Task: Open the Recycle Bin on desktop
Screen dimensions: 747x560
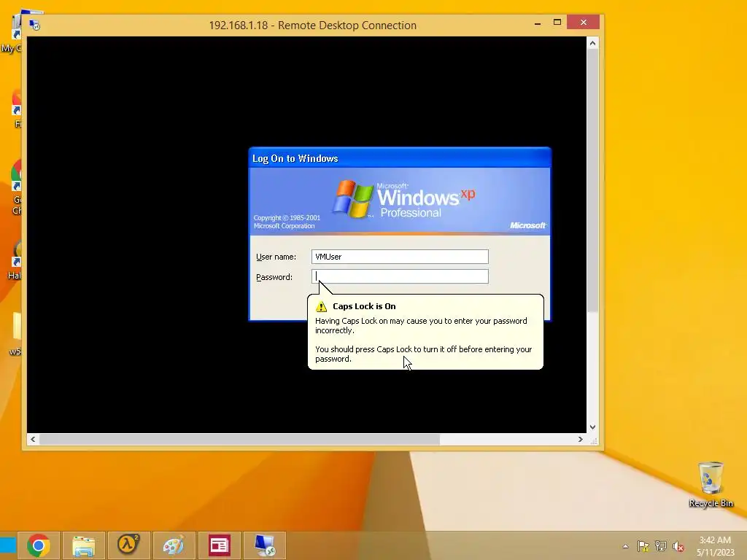Action: [711, 484]
